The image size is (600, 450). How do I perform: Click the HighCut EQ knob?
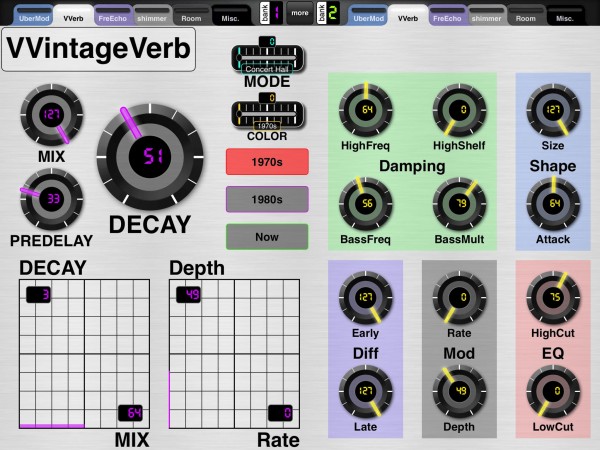553,298
